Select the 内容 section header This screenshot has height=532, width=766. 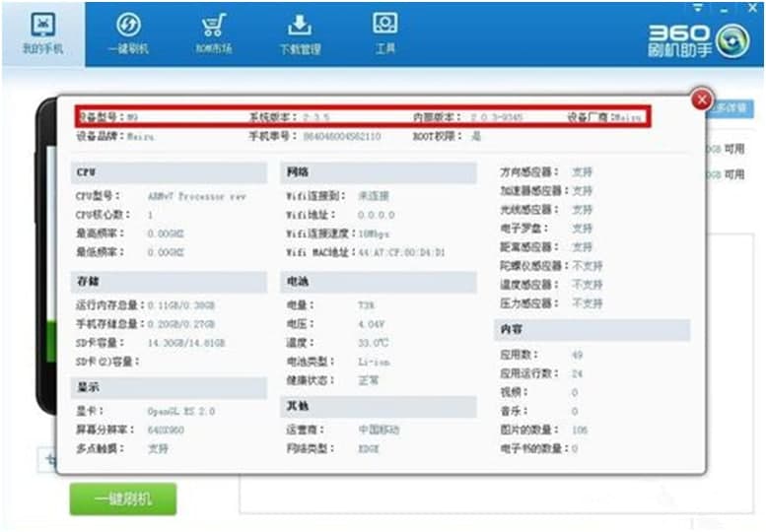click(592, 329)
